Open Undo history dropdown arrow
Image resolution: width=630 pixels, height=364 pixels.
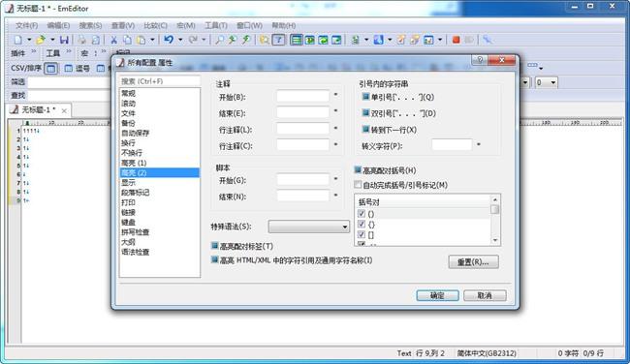tap(180, 40)
